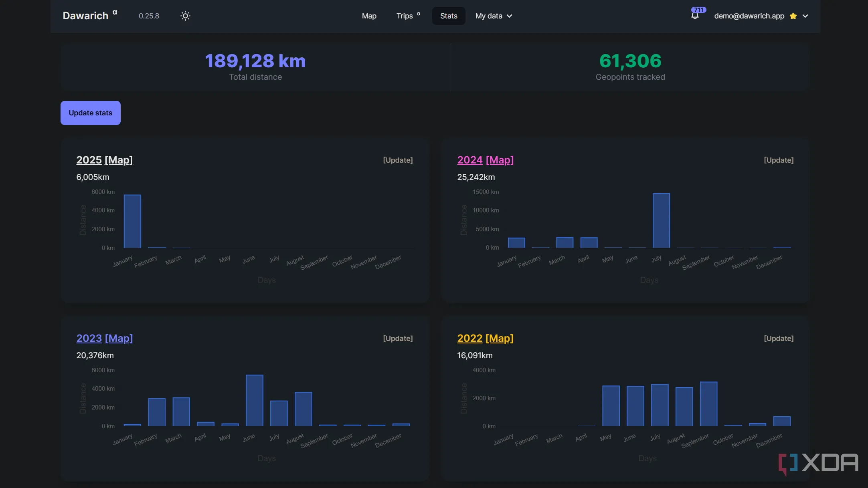Open the [Map] link for 2024
This screenshot has height=488, width=868.
[500, 160]
